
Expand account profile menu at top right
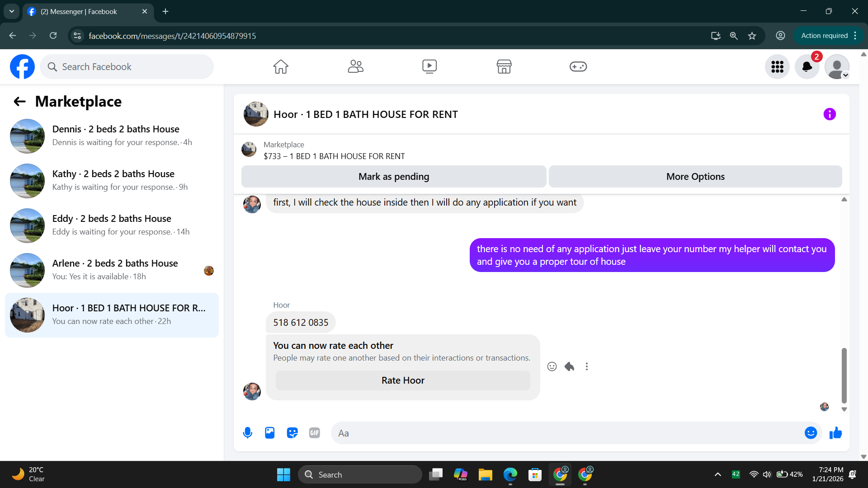(837, 67)
